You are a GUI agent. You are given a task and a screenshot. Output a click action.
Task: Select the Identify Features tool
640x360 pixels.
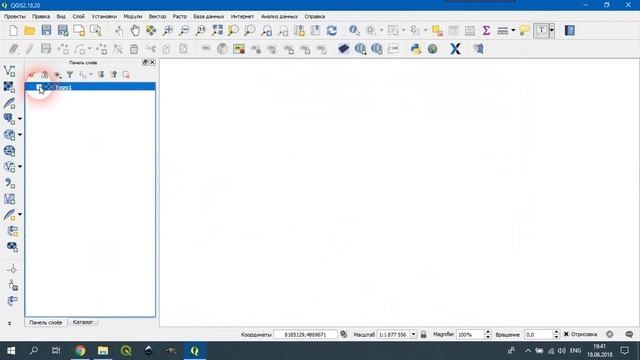[354, 31]
